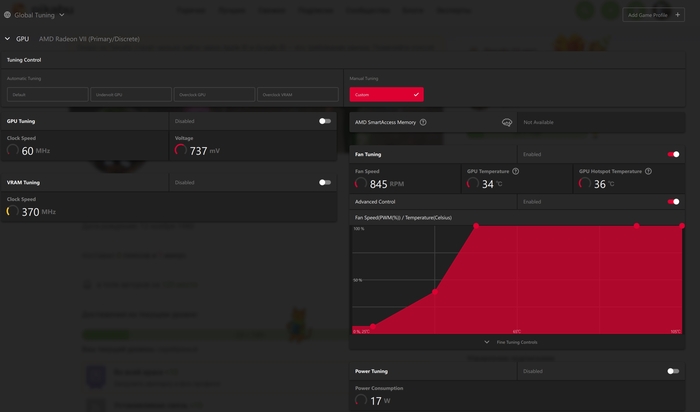Click the 60 MHz clock speed value
This screenshot has height=412, width=700.
pos(36,151)
